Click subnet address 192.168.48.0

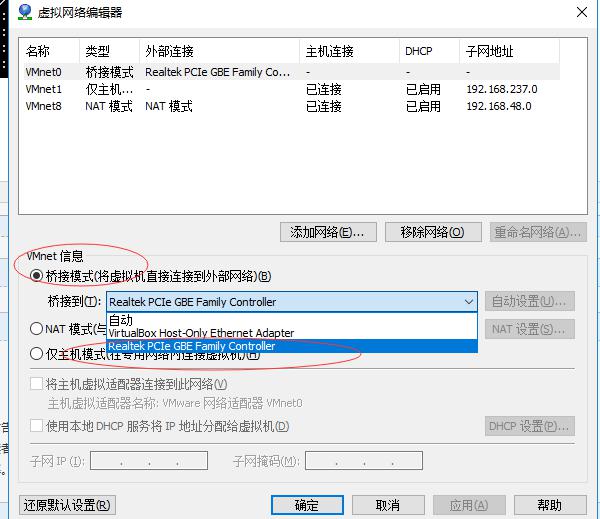tap(499, 106)
